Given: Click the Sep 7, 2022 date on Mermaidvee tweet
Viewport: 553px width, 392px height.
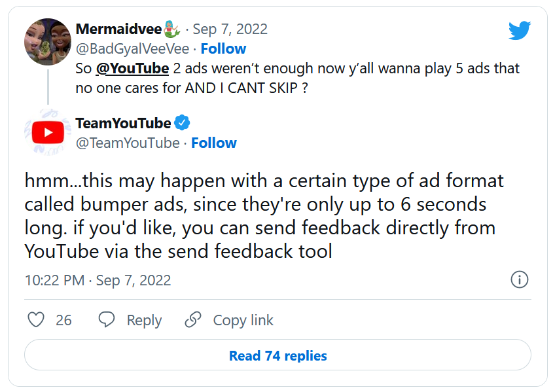Looking at the screenshot, I should click(x=230, y=29).
